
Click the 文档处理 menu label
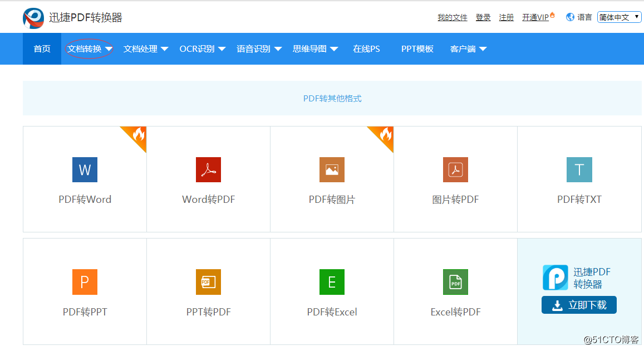click(x=140, y=49)
